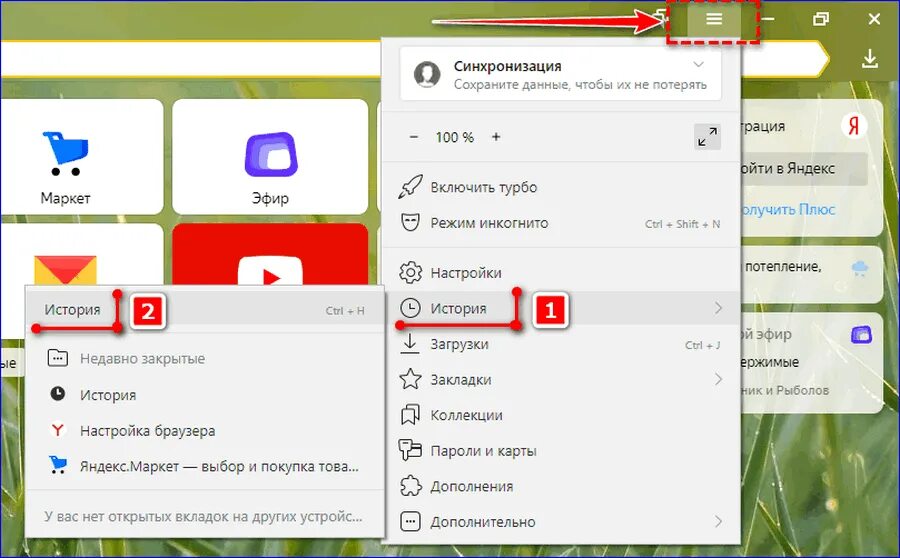Click the no open tabs on other devices message
Image resolution: width=900 pixels, height=558 pixels.
[203, 516]
